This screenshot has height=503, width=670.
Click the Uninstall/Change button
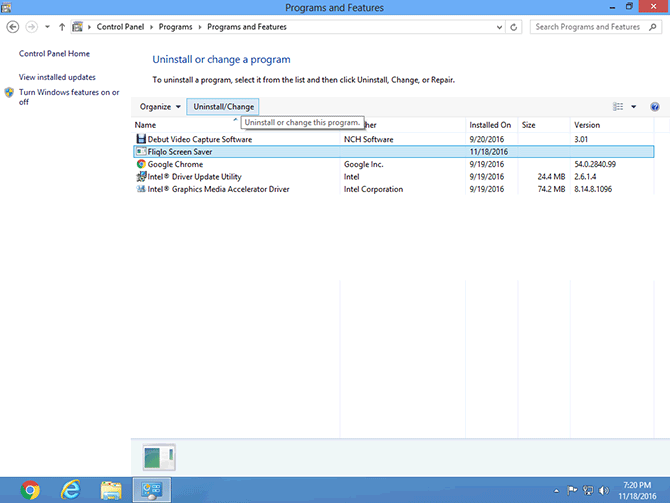click(x=223, y=106)
